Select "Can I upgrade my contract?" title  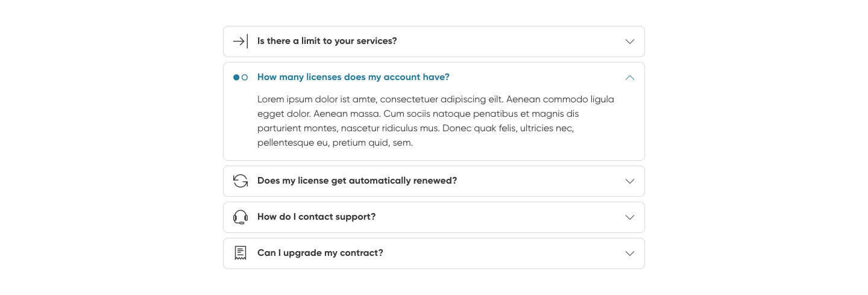pyautogui.click(x=320, y=253)
